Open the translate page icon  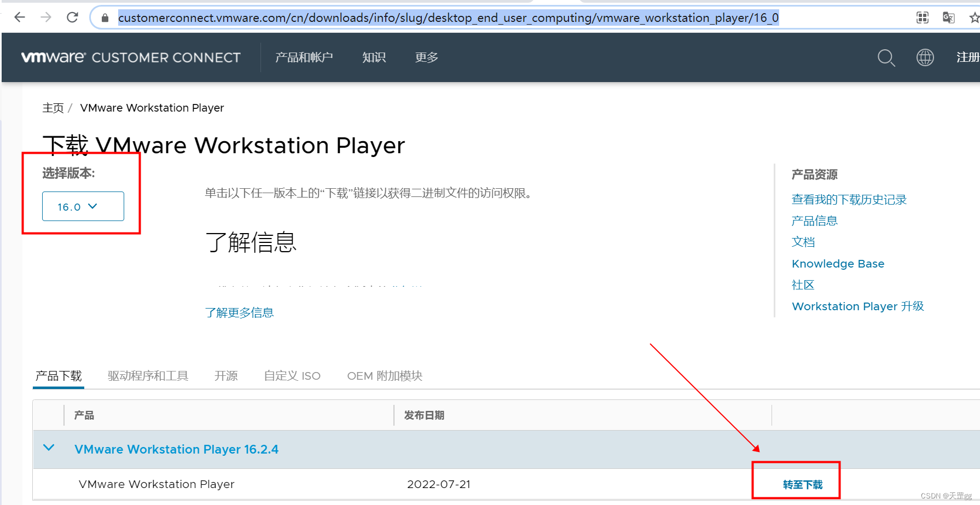pyautogui.click(x=949, y=18)
